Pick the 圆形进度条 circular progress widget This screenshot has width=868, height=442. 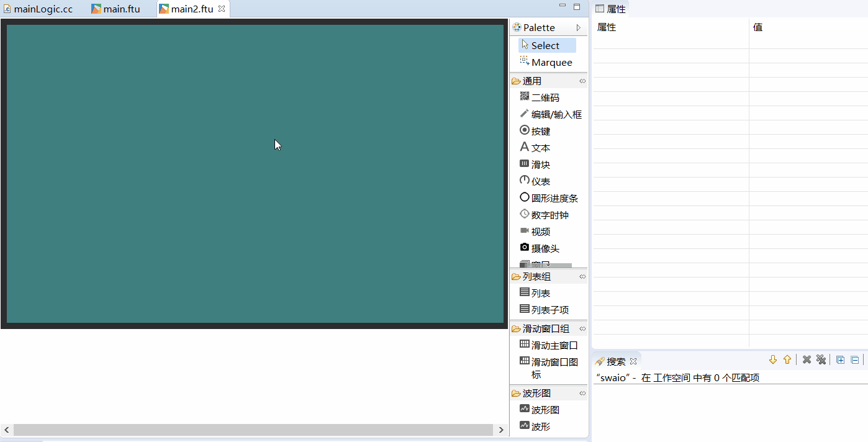pyautogui.click(x=549, y=198)
